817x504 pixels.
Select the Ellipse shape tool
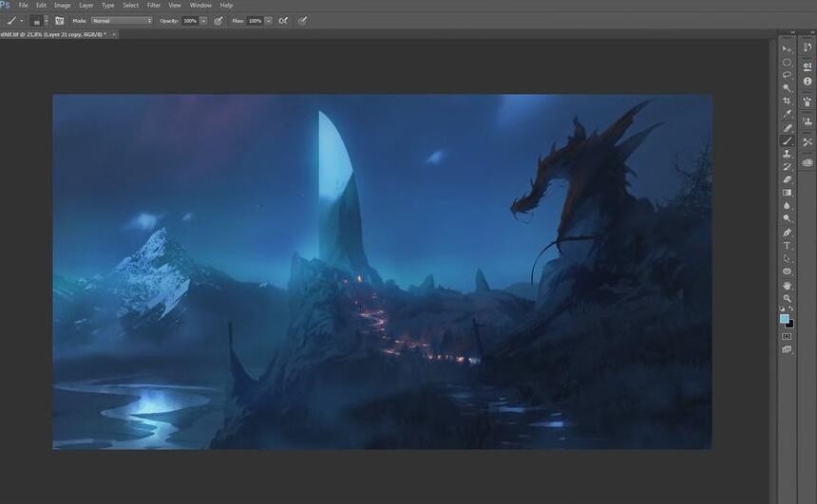click(787, 271)
